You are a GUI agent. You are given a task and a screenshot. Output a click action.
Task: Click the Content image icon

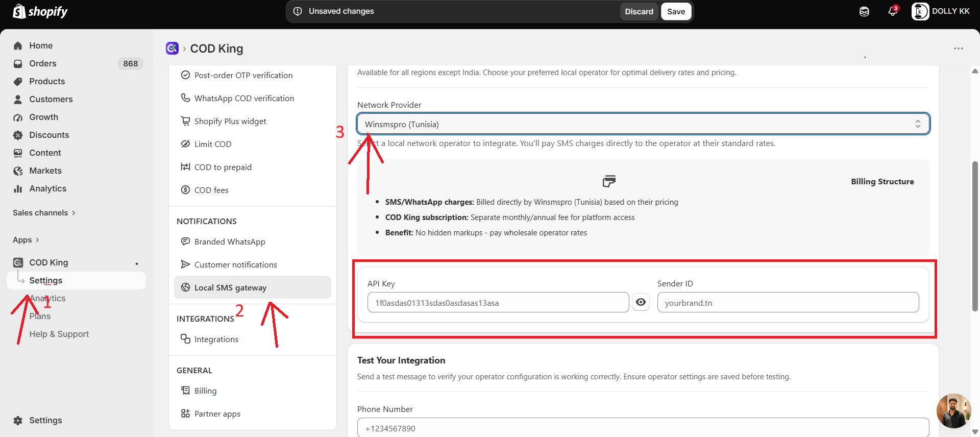pyautogui.click(x=18, y=153)
